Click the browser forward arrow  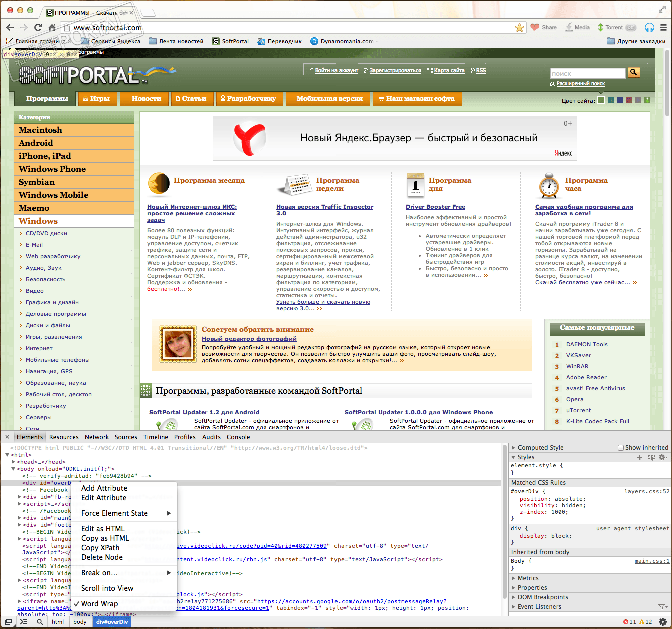pos(24,27)
